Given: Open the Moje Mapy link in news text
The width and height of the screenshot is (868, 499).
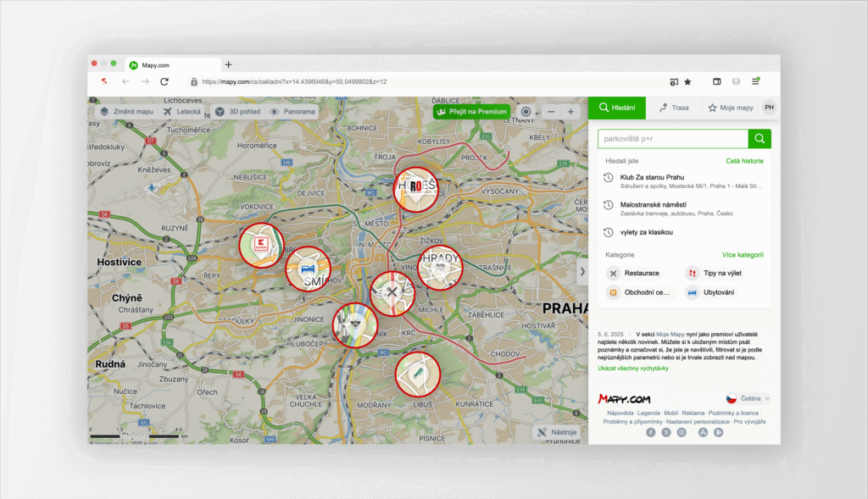Looking at the screenshot, I should point(670,335).
